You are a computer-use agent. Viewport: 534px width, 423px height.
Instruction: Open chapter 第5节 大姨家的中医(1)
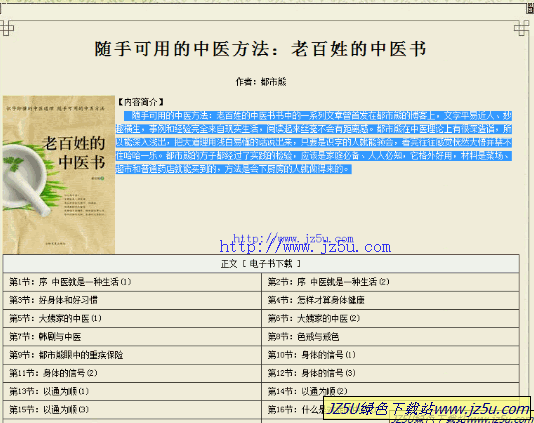pos(55,318)
